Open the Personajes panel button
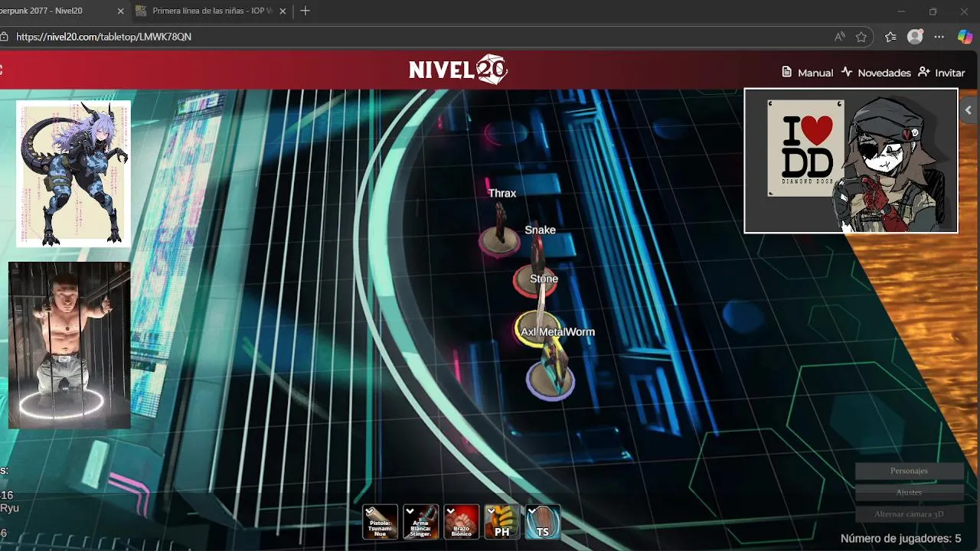Image resolution: width=980 pixels, height=551 pixels. click(909, 471)
